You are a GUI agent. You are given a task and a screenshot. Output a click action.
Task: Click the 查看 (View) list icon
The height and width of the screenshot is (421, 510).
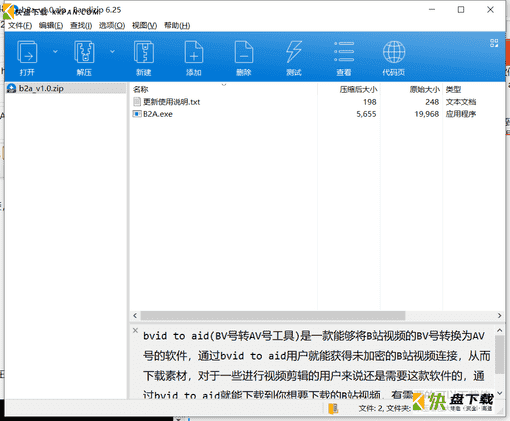344,52
